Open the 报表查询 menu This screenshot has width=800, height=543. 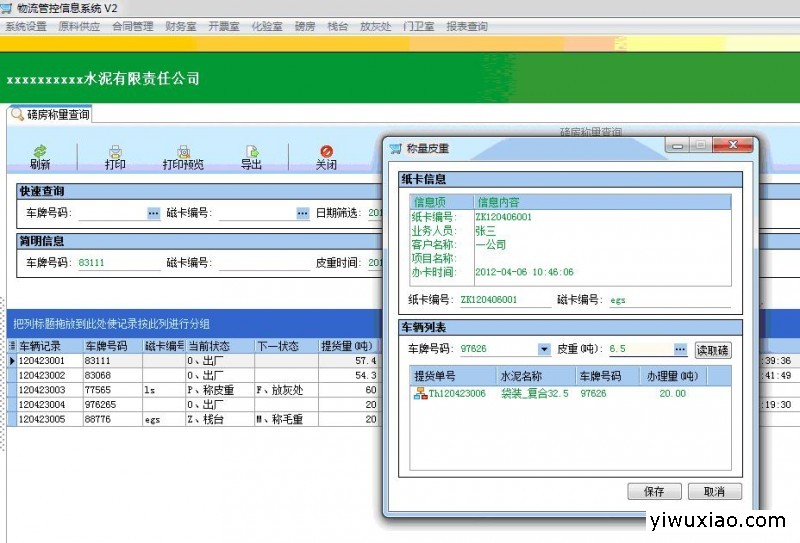[467, 26]
